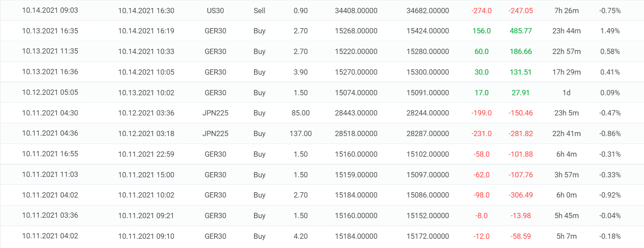Select the 137.00 lot size value

(300, 133)
